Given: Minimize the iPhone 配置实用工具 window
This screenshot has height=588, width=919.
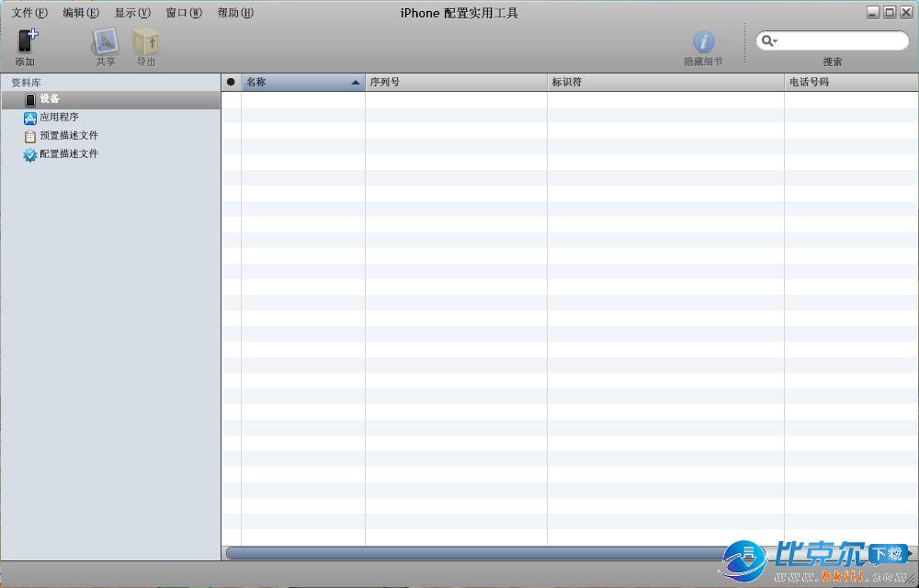Looking at the screenshot, I should [873, 12].
